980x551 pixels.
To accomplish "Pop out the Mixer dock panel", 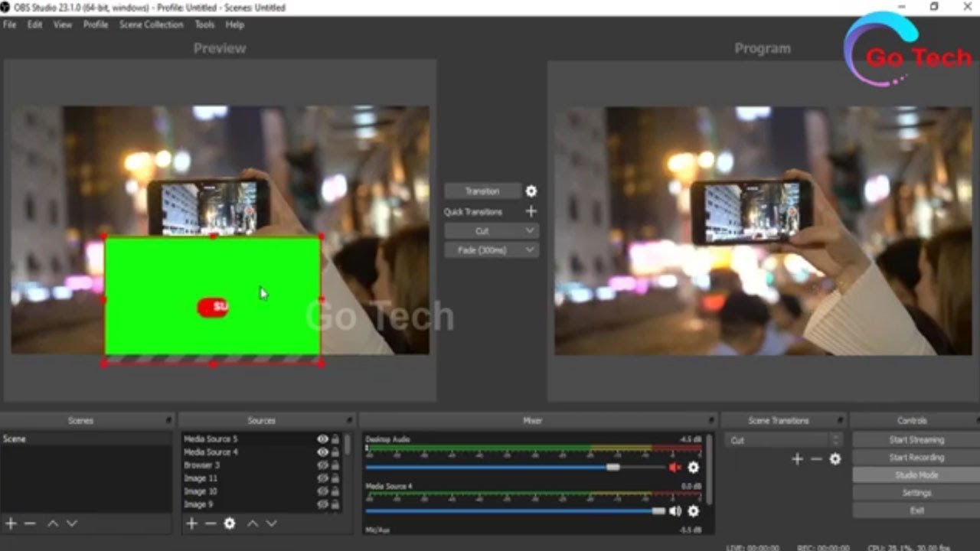I will tap(710, 420).
